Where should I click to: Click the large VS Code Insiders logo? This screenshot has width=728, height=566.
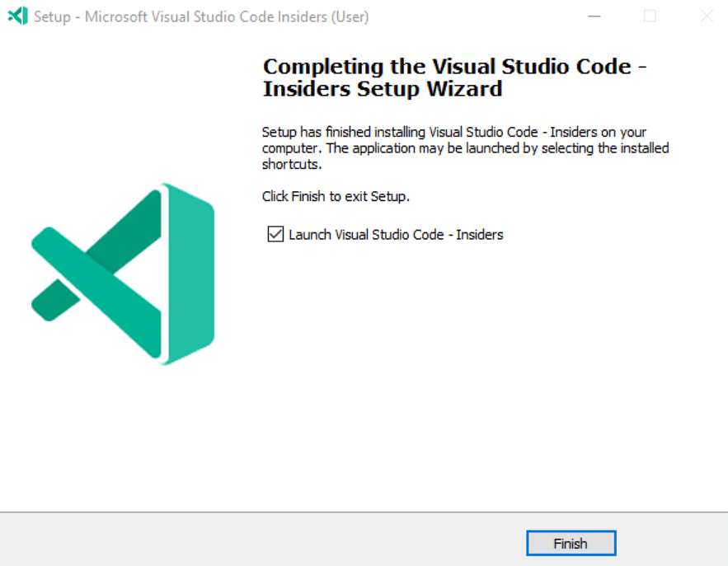click(x=123, y=274)
